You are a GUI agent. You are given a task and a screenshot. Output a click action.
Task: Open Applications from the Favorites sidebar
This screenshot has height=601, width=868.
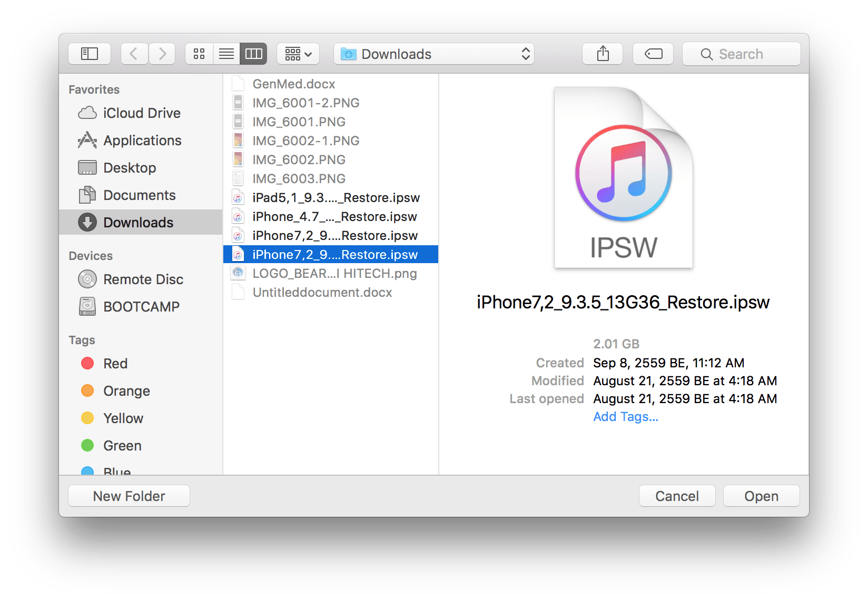pos(141,141)
